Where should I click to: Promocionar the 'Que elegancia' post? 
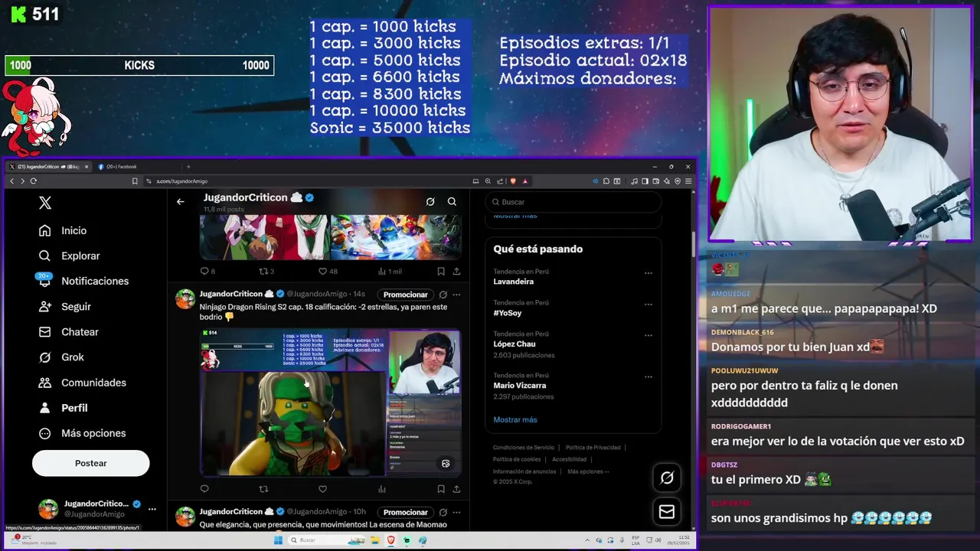pyautogui.click(x=405, y=512)
